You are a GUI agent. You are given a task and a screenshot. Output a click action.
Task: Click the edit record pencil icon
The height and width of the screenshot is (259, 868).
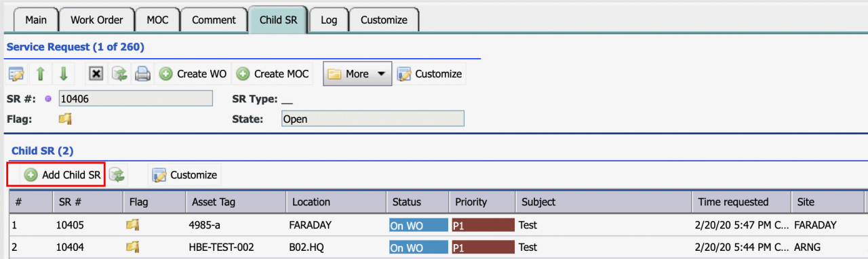tap(16, 74)
